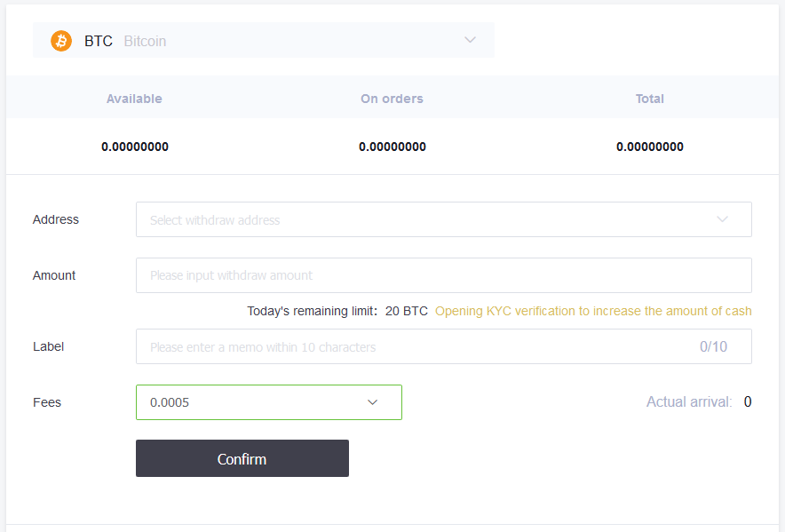
Task: Click the Total column header
Action: click(650, 99)
